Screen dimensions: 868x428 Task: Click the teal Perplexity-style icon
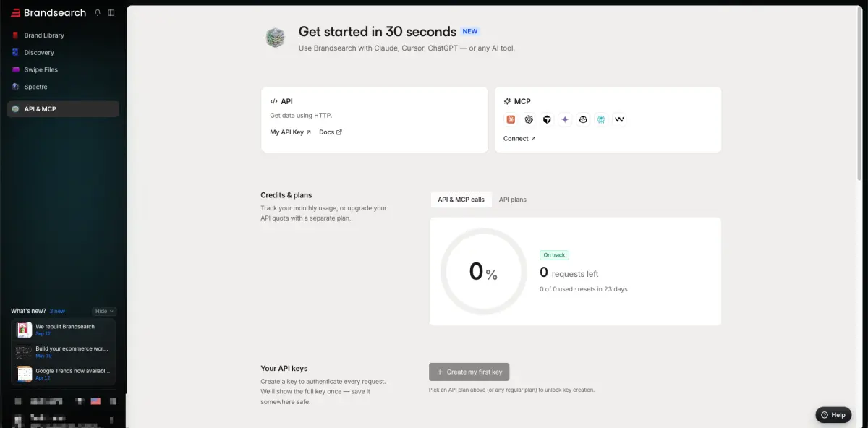point(601,119)
